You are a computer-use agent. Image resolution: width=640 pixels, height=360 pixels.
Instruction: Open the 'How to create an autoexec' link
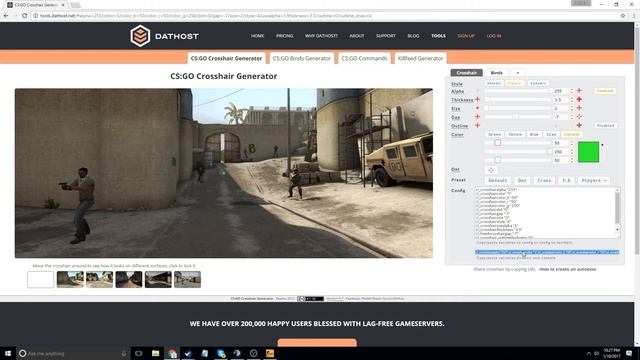[568, 269]
